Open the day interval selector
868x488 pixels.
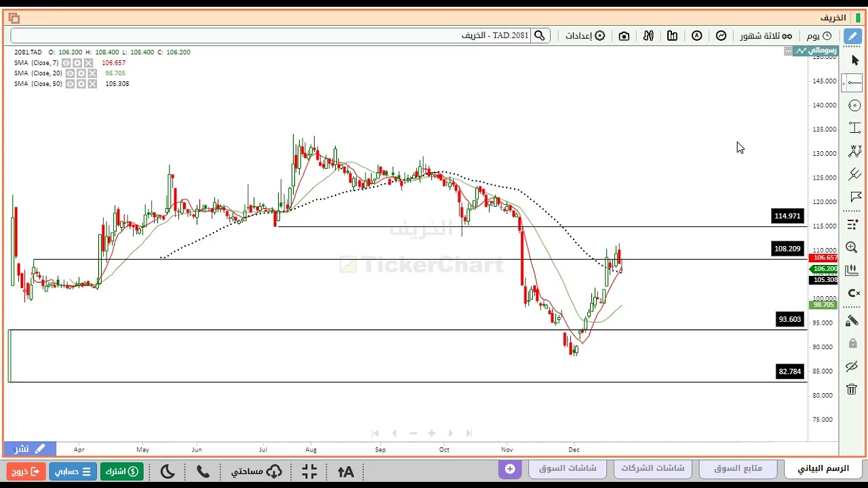[x=819, y=35]
